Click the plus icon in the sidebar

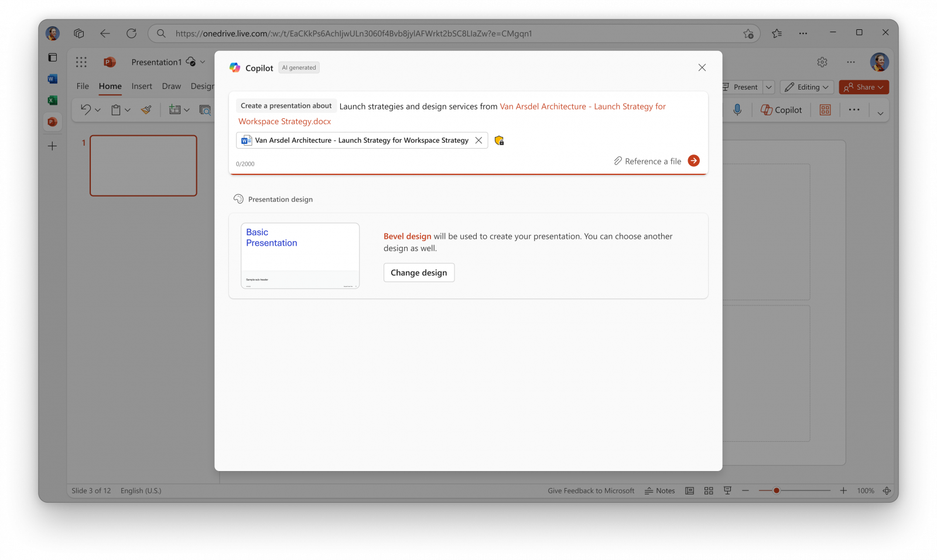52,146
